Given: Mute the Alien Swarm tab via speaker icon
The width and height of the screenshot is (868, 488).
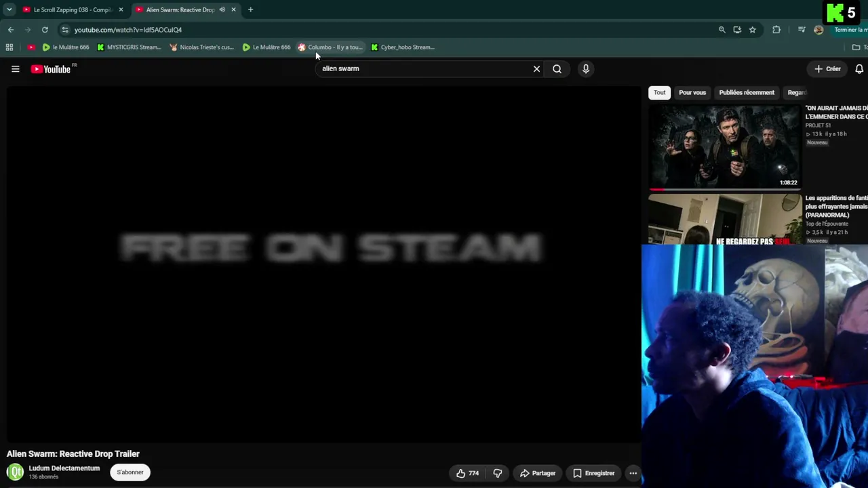Looking at the screenshot, I should (222, 9).
